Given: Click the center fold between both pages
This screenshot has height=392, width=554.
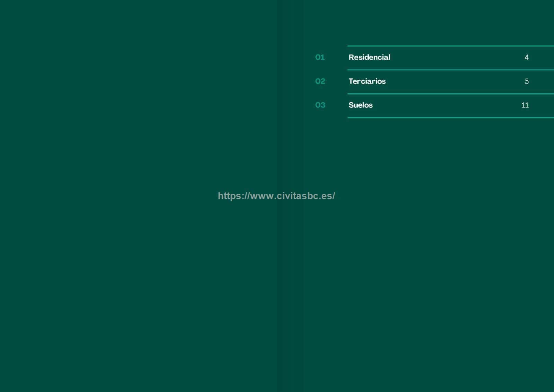Looking at the screenshot, I should tap(277, 294).
